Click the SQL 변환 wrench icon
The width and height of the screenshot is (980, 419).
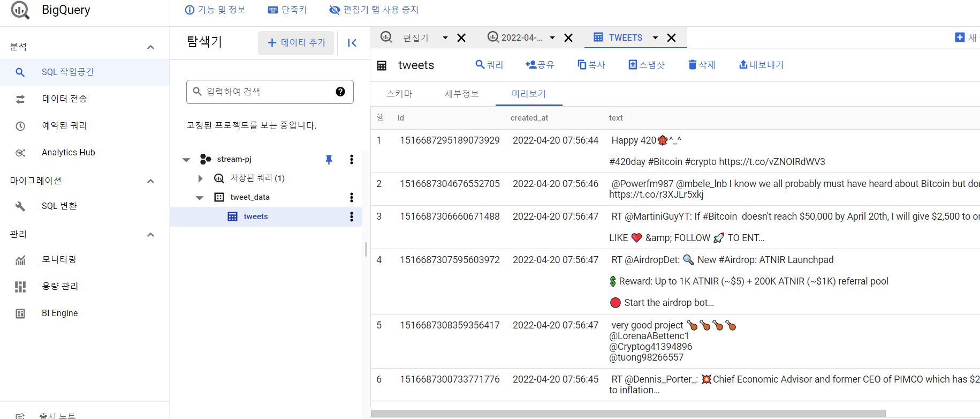click(20, 206)
